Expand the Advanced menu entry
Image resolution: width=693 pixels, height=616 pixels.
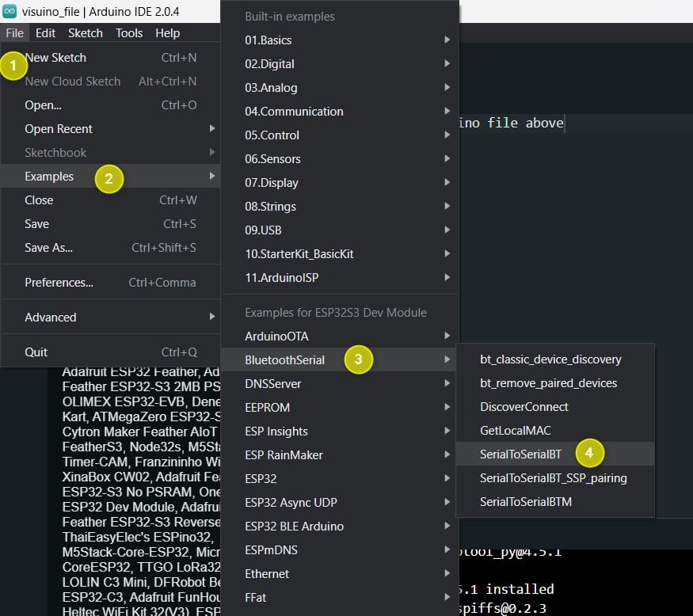(x=50, y=317)
